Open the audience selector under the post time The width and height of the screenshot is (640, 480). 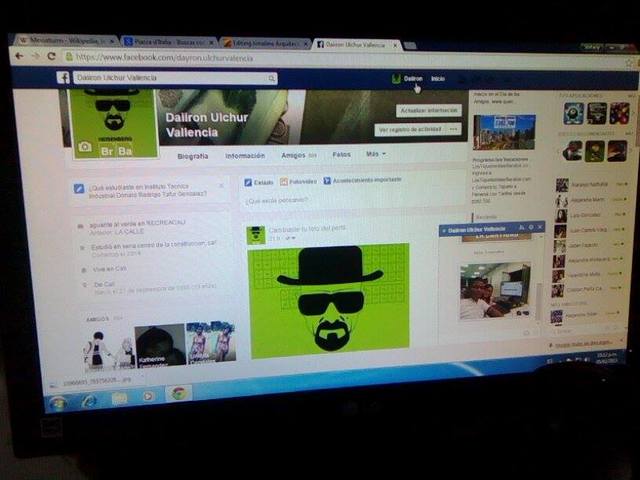tap(290, 238)
